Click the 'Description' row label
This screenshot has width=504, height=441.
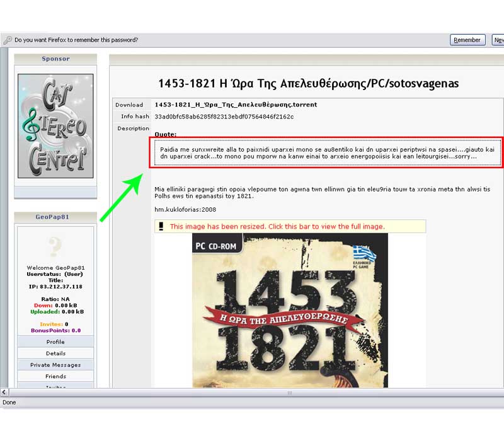coord(133,129)
